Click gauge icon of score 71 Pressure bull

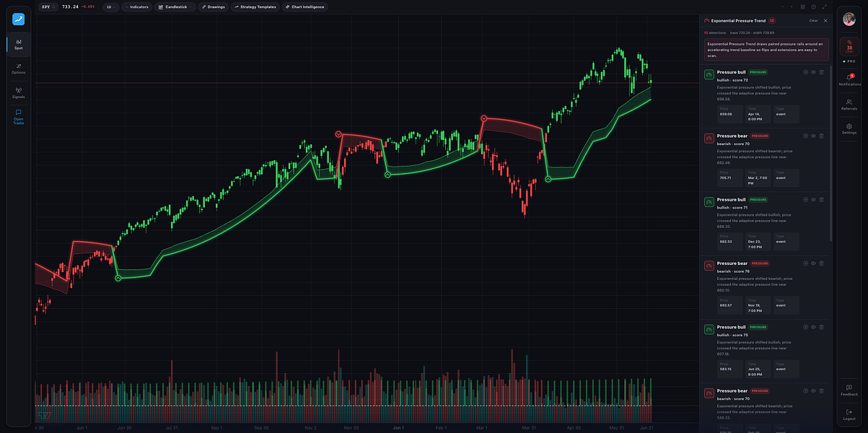[x=709, y=201]
